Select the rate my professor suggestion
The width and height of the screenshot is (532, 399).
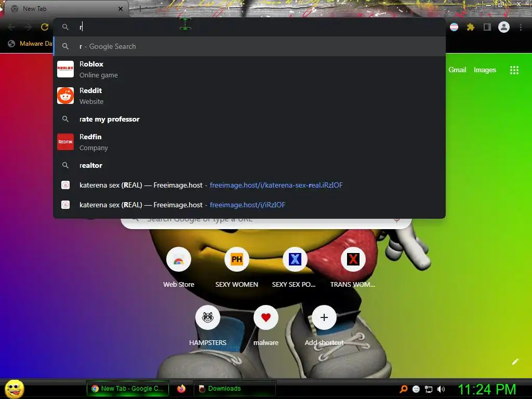tap(249, 119)
